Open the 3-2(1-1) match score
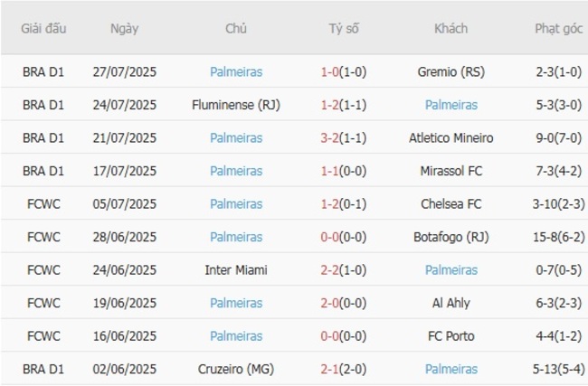Screen dimensions: 588x386 coord(344,138)
